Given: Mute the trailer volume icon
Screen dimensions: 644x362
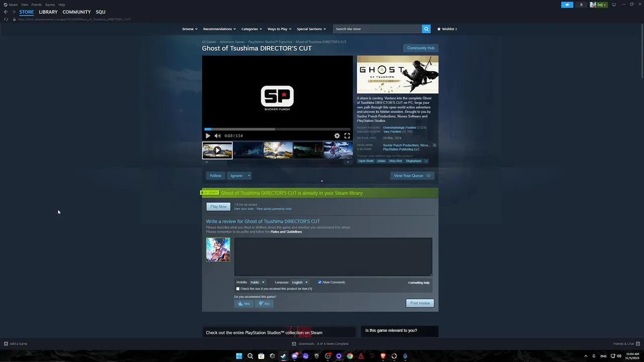Looking at the screenshot, I should click(x=217, y=136).
